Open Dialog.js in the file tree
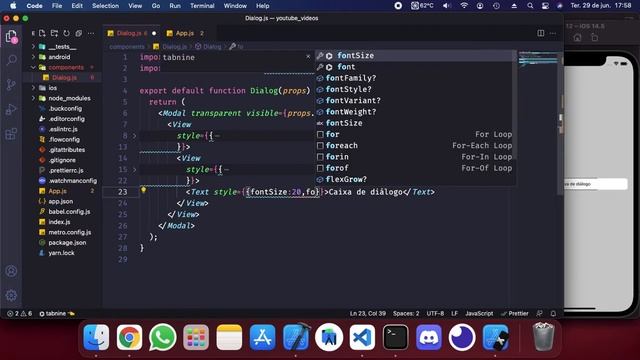 click(x=64, y=78)
